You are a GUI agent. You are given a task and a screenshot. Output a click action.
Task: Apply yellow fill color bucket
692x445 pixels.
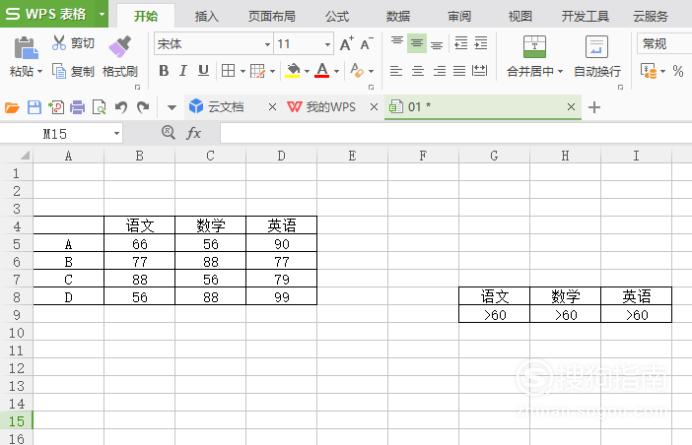(293, 71)
